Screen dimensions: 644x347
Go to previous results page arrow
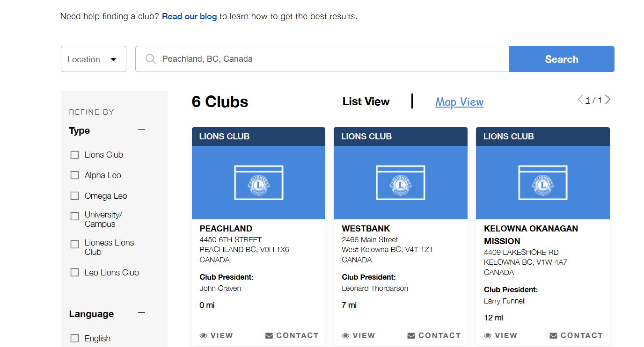(580, 100)
